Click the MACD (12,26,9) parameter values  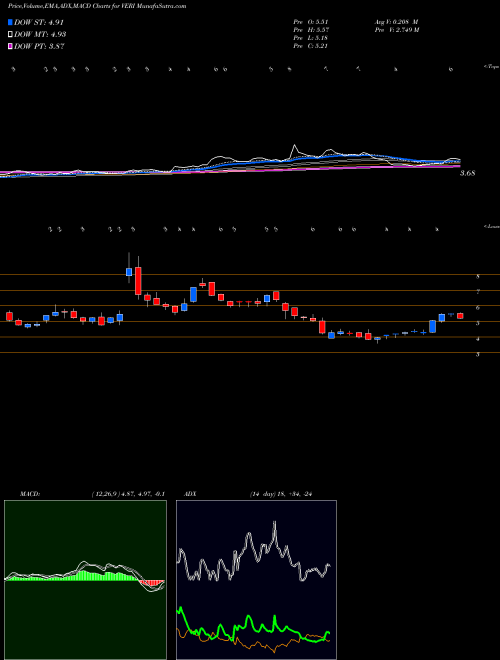128,494
